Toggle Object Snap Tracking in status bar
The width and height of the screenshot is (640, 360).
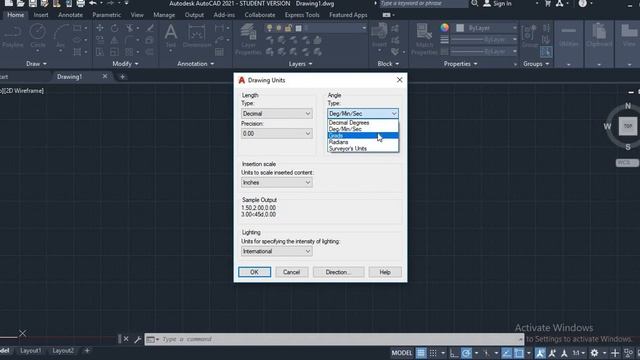pos(507,353)
